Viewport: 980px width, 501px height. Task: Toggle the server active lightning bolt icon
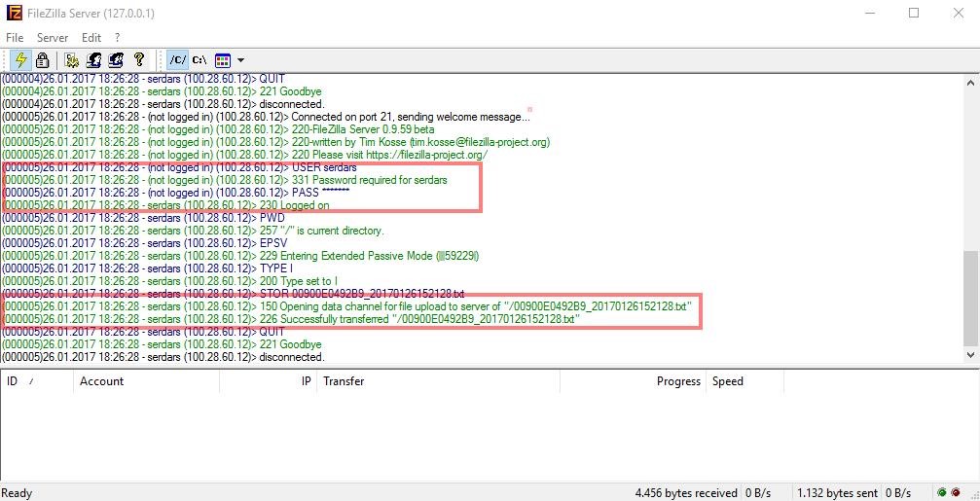coord(20,60)
